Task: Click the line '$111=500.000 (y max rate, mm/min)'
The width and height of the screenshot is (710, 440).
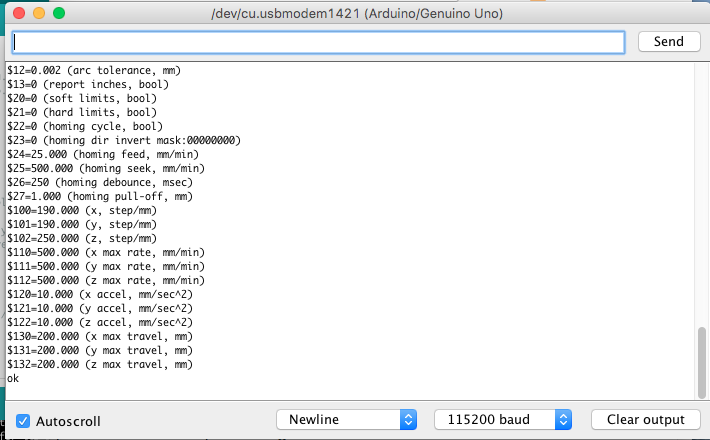Action: coord(106,267)
